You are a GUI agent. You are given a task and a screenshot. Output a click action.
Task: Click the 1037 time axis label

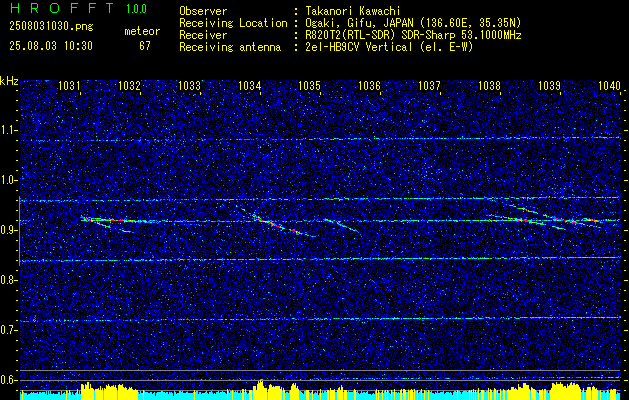point(430,85)
